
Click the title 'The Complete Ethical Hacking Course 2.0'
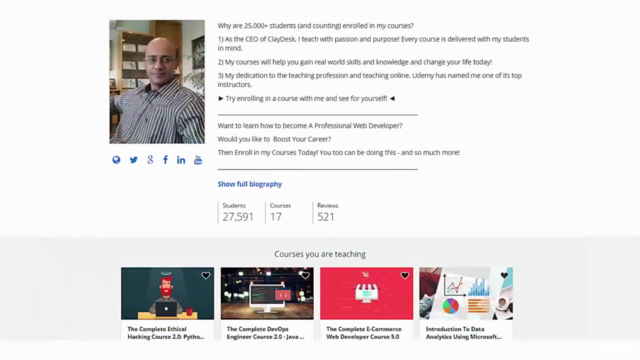point(166,333)
